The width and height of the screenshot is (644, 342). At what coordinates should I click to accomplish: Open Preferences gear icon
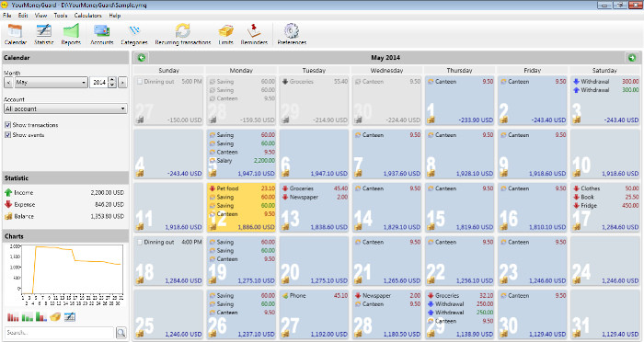(x=292, y=34)
